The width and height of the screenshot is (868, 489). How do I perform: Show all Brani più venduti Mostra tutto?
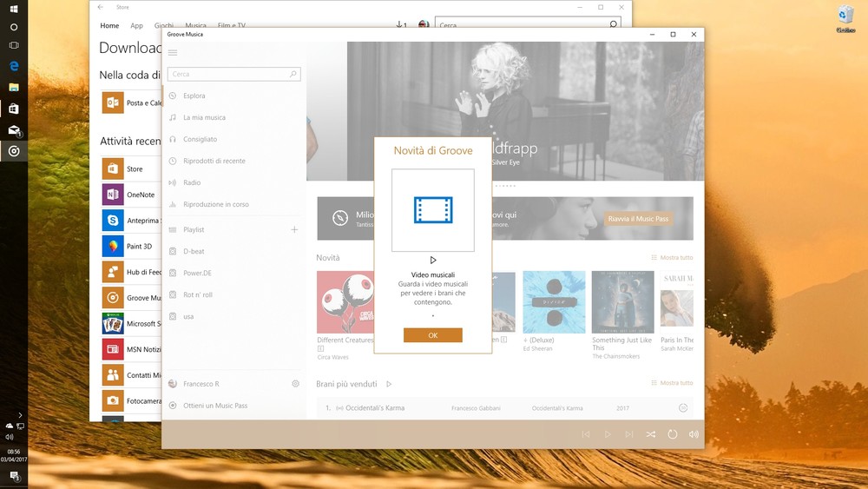672,383
